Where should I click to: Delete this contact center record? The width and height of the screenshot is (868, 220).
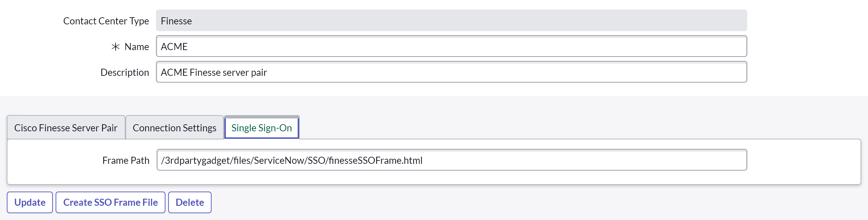(190, 202)
